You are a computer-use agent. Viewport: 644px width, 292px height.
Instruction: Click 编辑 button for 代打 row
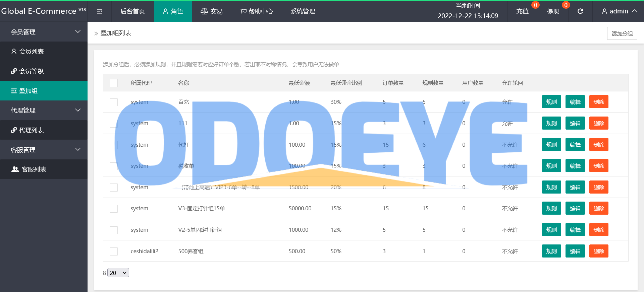pyautogui.click(x=575, y=145)
